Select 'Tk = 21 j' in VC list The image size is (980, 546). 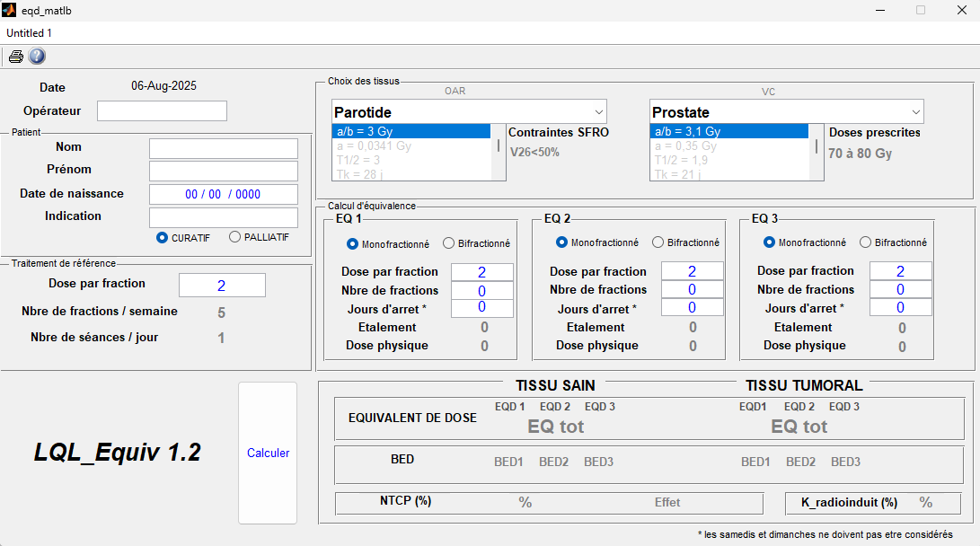pyautogui.click(x=729, y=174)
